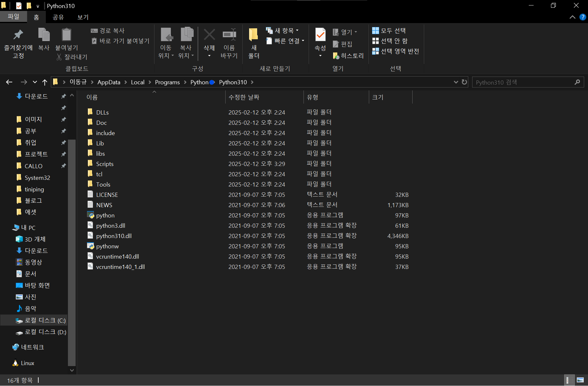The image size is (588, 386).
Task: Click AppData in address breadcrumb
Action: point(109,82)
